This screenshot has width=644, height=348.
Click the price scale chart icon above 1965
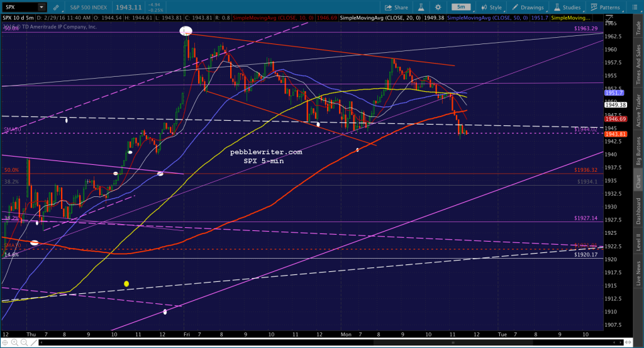609,18
